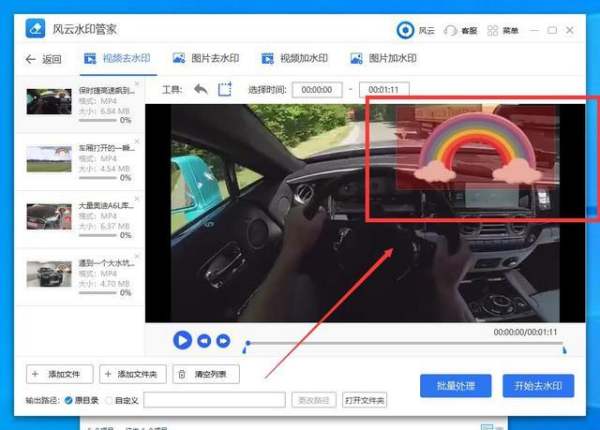Go back using the 返回 arrow
This screenshot has height=430, width=600.
click(x=43, y=59)
